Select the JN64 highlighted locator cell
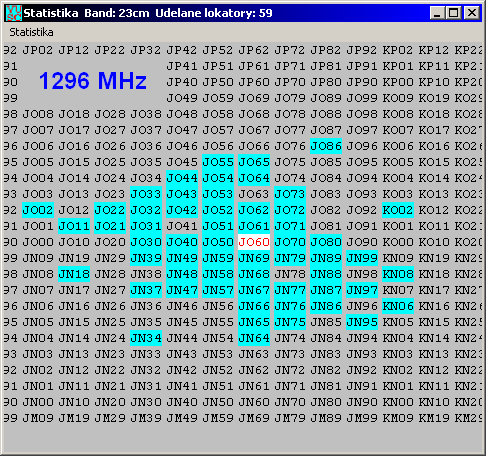486x456 pixels. [254, 338]
